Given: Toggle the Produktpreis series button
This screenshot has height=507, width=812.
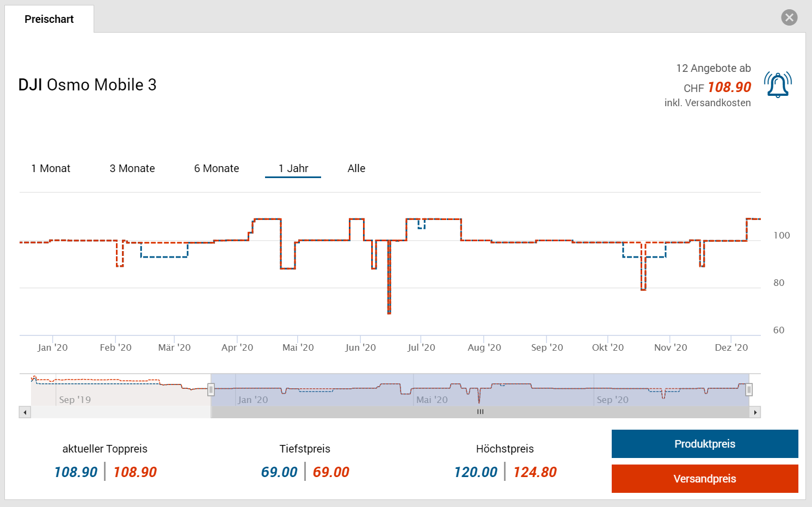Looking at the screenshot, I should point(705,444).
